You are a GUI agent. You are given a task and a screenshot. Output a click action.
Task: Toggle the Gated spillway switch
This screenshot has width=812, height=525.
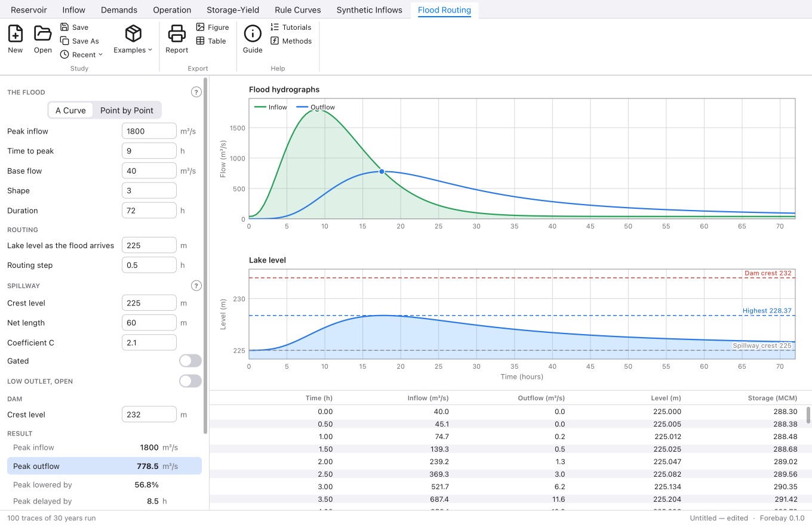click(x=190, y=361)
